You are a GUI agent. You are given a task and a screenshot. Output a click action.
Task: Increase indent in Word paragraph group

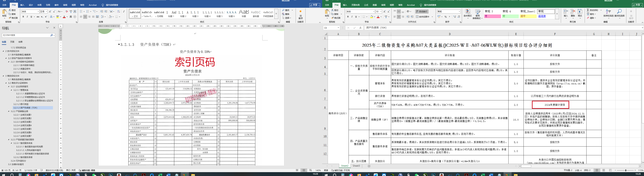coord(106,11)
